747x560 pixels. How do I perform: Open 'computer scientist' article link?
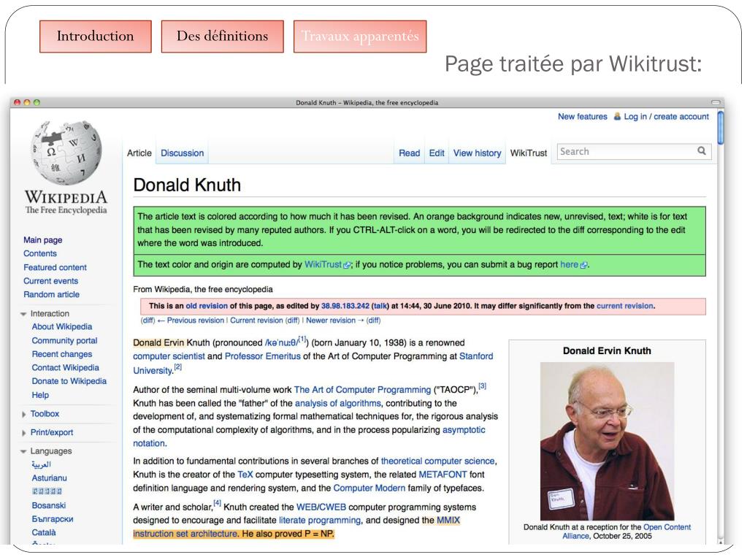[169, 356]
